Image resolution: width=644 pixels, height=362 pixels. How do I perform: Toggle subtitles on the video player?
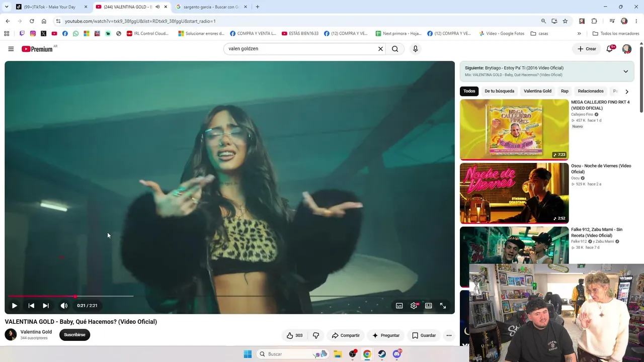399,306
